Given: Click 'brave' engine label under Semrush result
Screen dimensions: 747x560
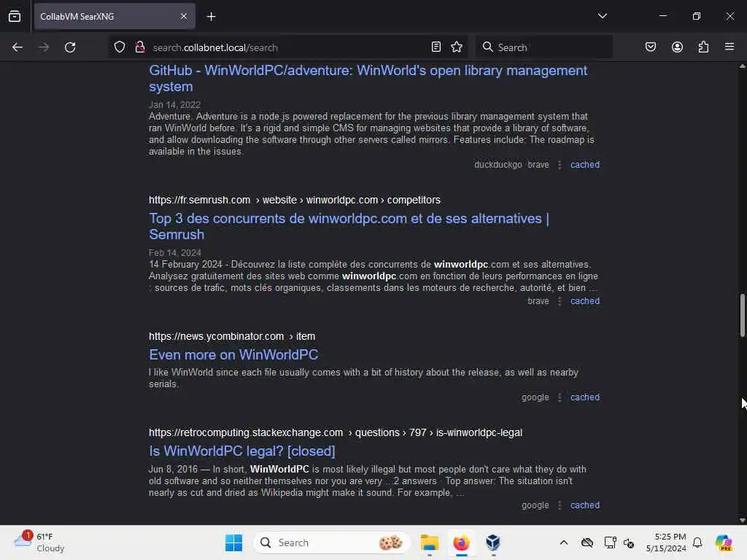Looking at the screenshot, I should tap(538, 301).
